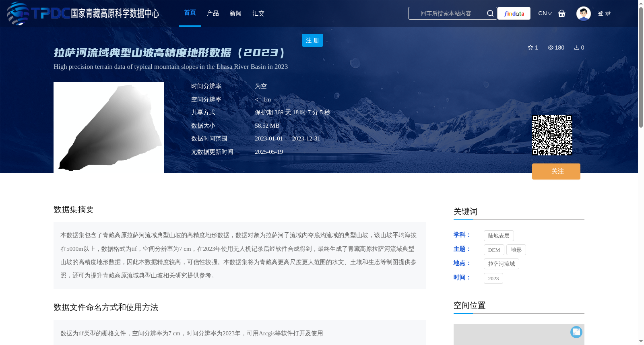
Task: Select the 陆地表层 keyword tag
Action: pos(499,236)
